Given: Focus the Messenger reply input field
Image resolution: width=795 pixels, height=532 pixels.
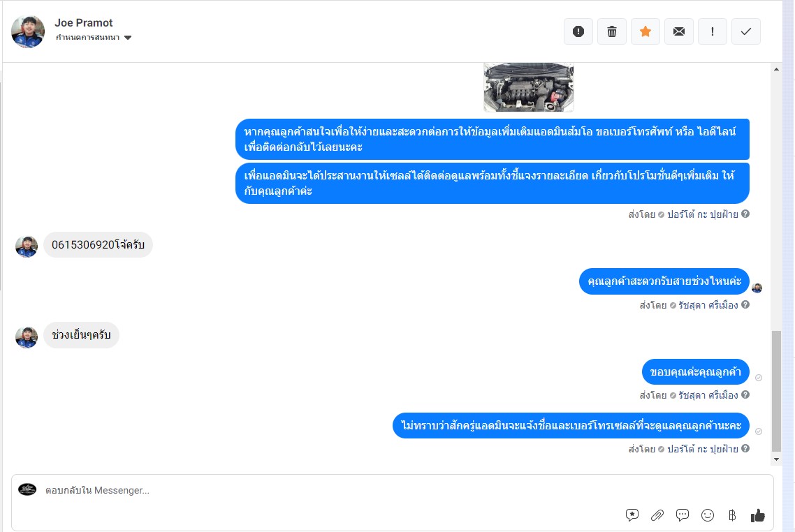Looking at the screenshot, I should point(330,490).
